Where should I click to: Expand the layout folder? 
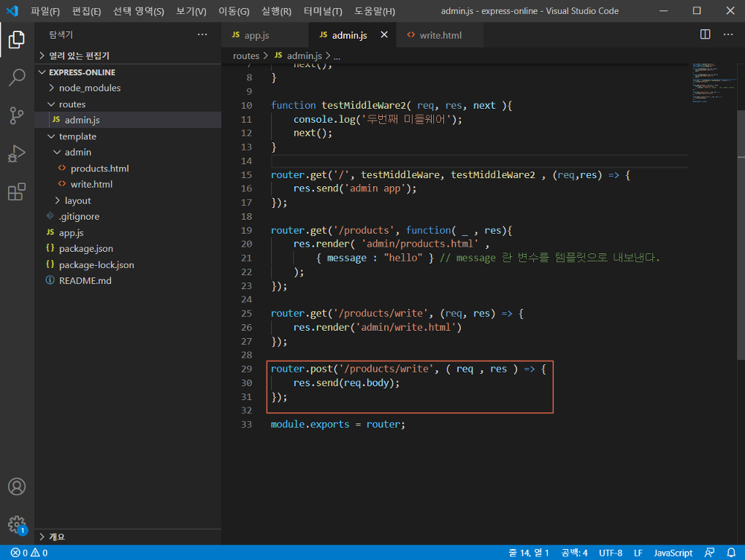[129, 201]
